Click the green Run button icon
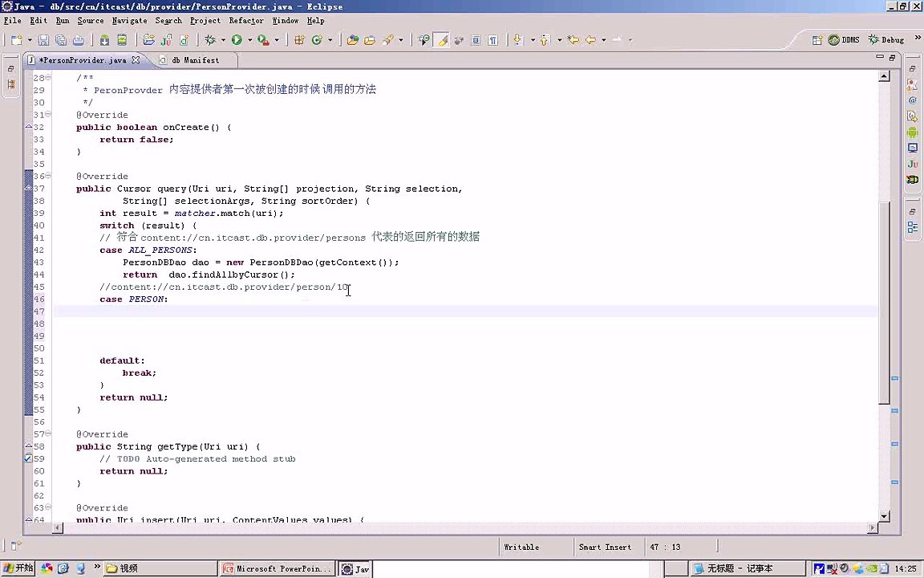 237,40
